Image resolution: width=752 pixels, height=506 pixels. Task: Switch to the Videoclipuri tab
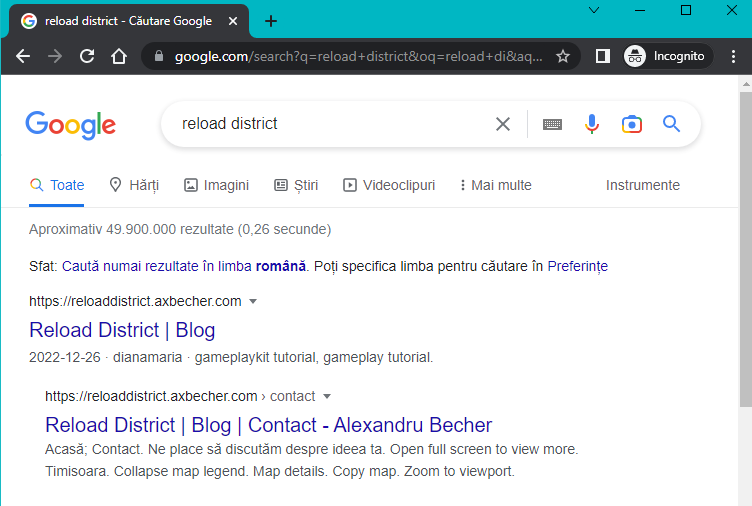click(390, 185)
